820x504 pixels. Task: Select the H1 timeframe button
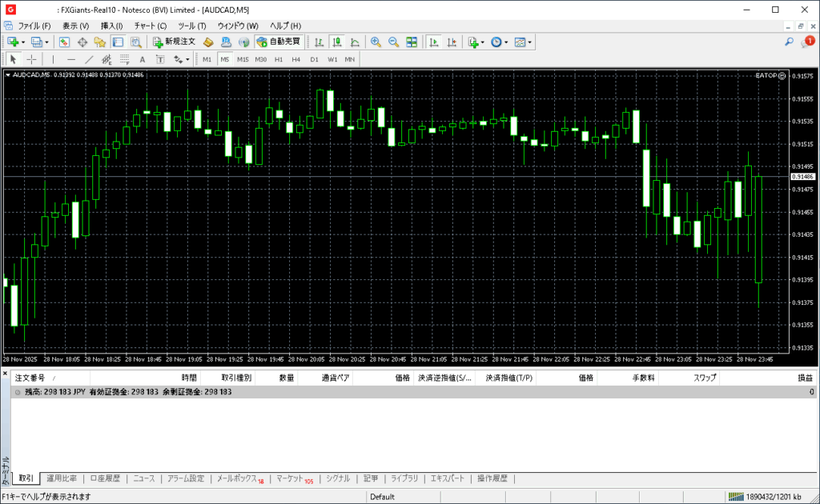coord(279,59)
